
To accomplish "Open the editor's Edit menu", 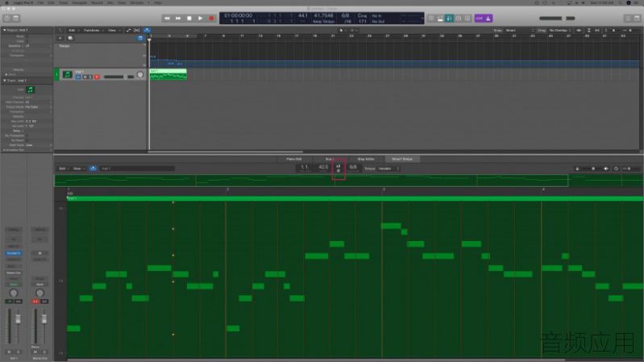I will [x=63, y=169].
